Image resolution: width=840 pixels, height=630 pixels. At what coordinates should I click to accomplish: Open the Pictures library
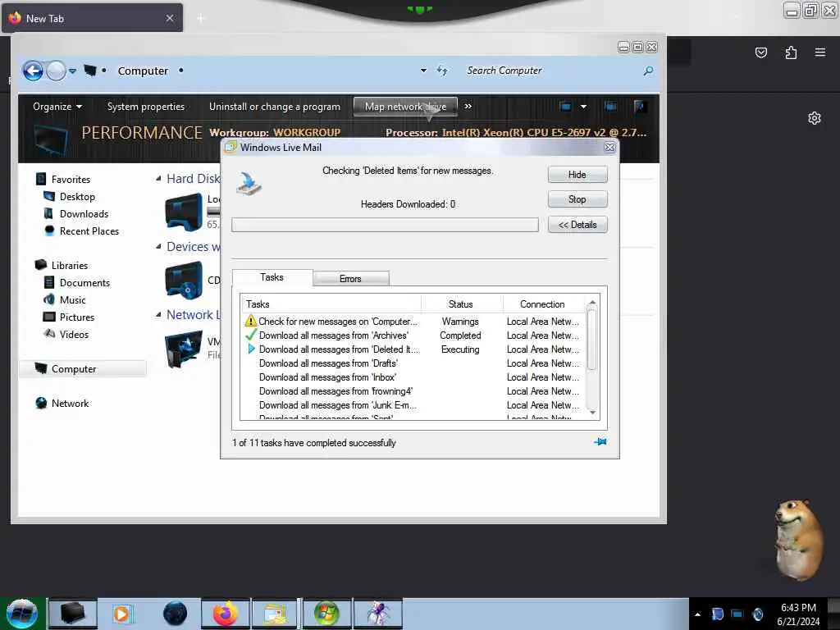[76, 317]
